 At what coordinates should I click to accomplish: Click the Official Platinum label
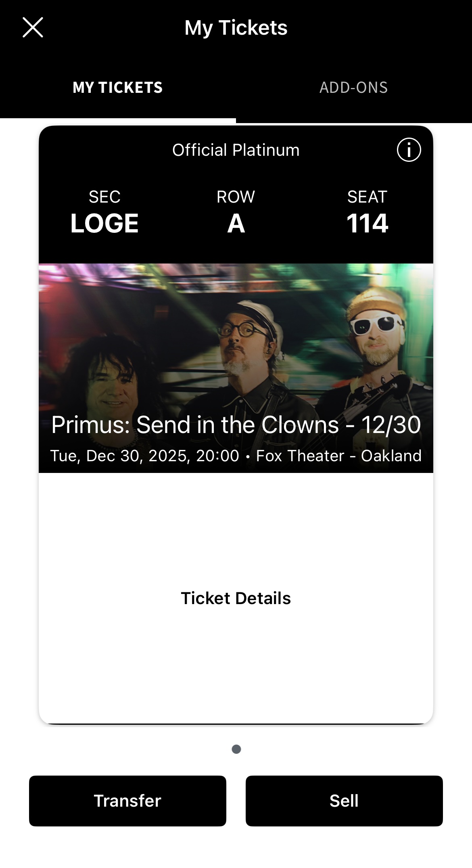pos(236,150)
